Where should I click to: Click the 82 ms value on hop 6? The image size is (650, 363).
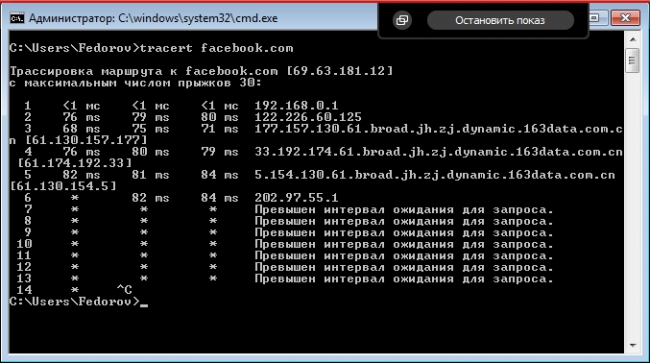(x=151, y=198)
